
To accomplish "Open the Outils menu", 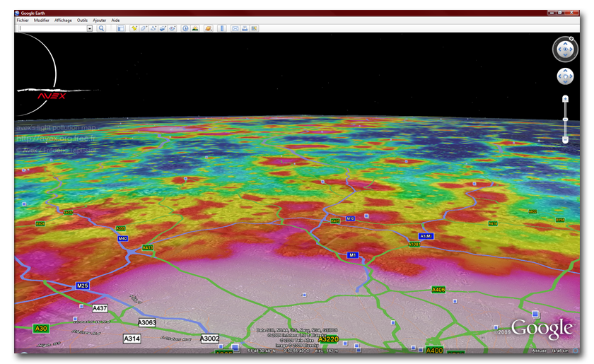I will (x=82, y=20).
